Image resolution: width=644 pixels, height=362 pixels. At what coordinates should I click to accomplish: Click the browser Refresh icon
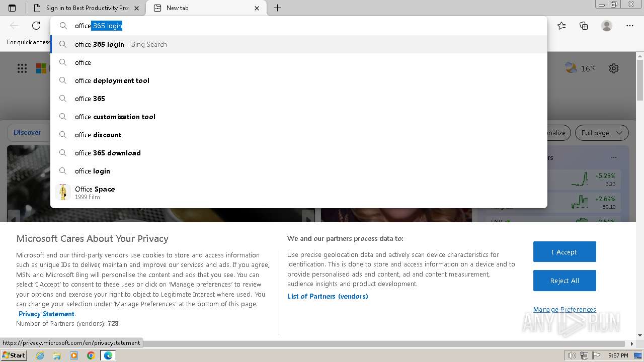pyautogui.click(x=36, y=26)
